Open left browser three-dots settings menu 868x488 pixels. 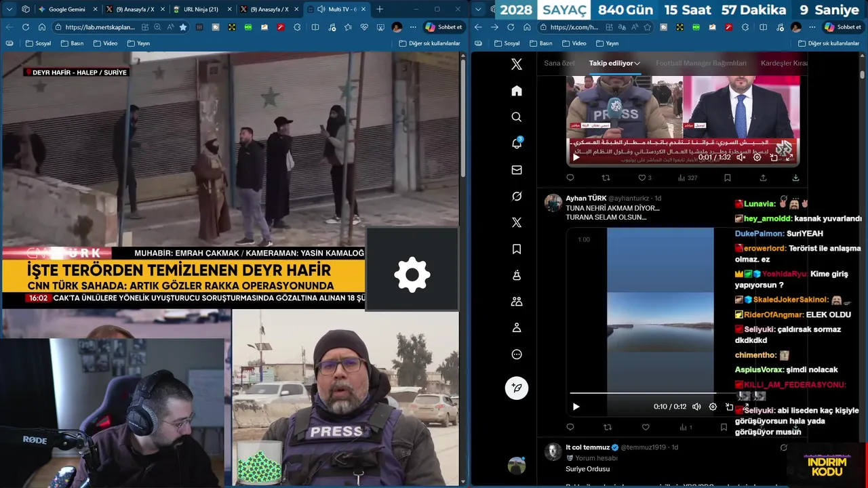pyautogui.click(x=412, y=27)
